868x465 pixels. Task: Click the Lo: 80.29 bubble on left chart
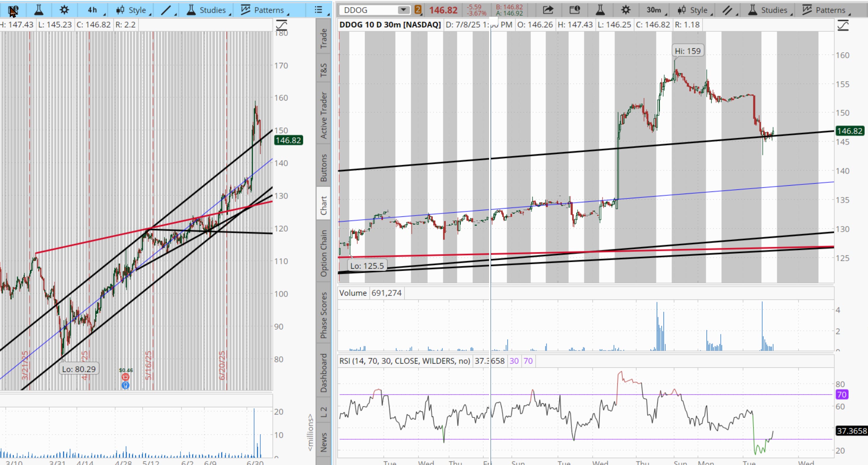click(x=79, y=369)
